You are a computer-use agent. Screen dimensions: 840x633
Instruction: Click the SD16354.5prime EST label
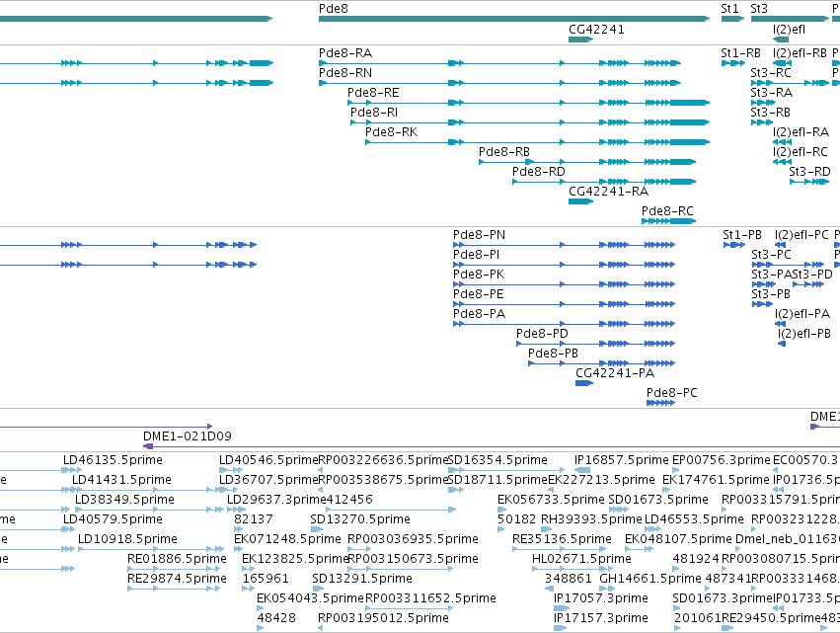497,460
